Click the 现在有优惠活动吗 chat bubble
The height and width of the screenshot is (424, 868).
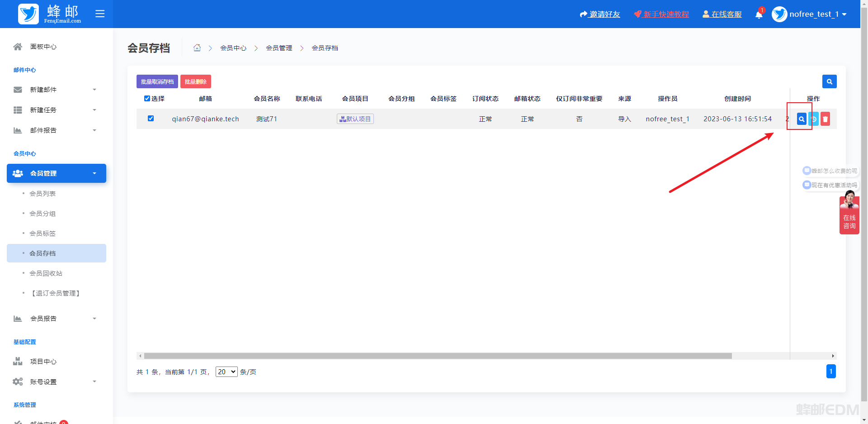tap(830, 185)
